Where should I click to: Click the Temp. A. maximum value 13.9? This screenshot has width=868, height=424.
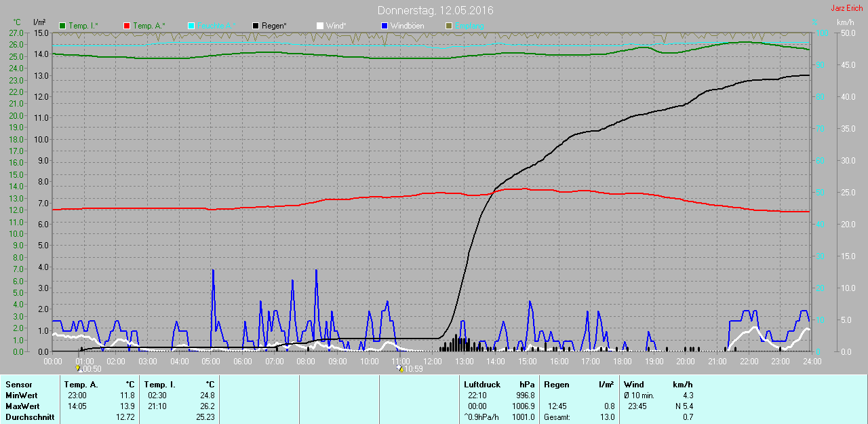click(127, 406)
